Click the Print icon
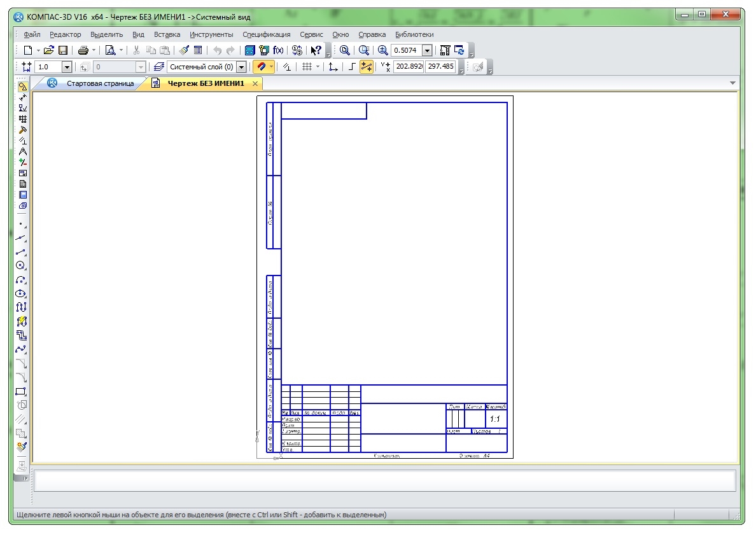Screen dimensions: 756x537 tap(83, 50)
